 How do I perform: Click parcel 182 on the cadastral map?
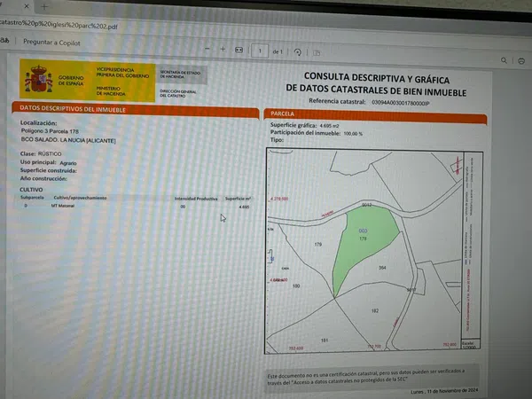coord(375,310)
